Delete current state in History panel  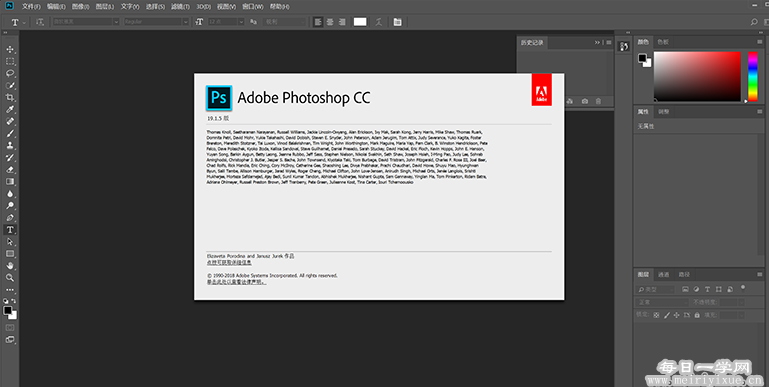[598, 101]
